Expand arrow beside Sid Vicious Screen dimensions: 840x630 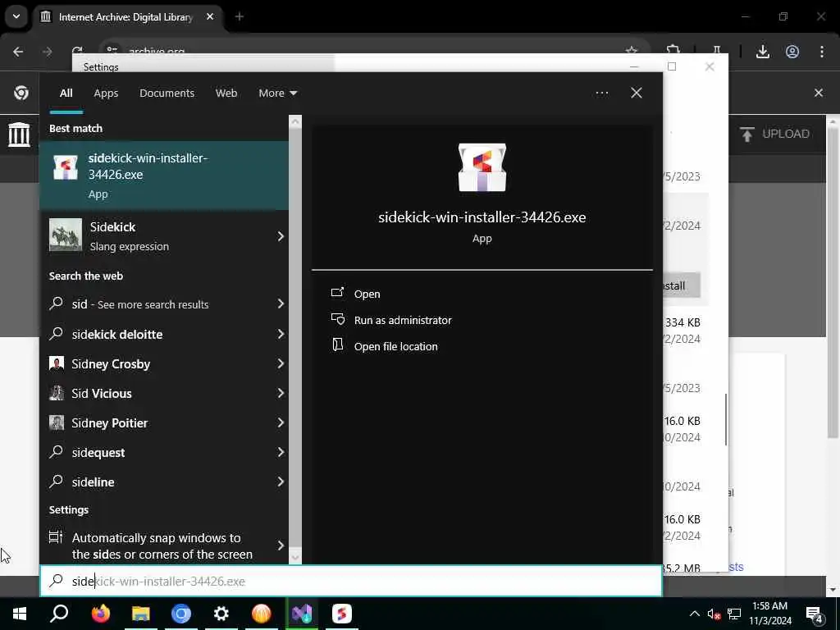(x=281, y=393)
